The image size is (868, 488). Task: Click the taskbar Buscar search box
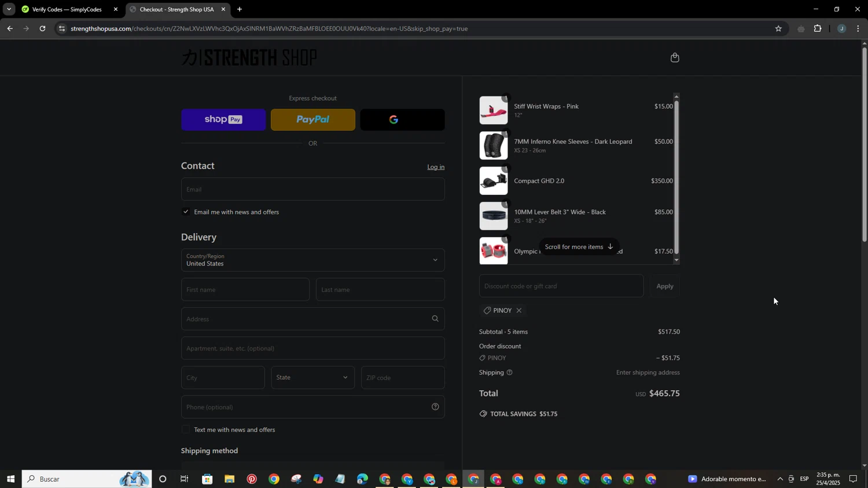[87, 479]
